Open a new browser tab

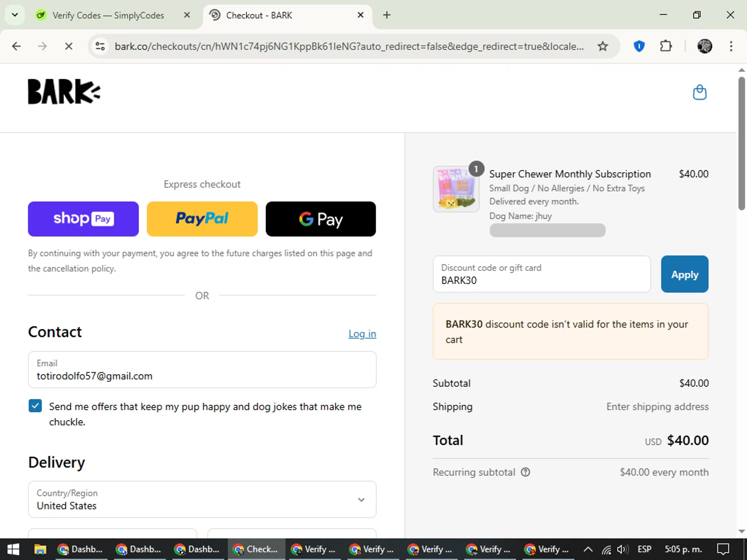point(386,15)
